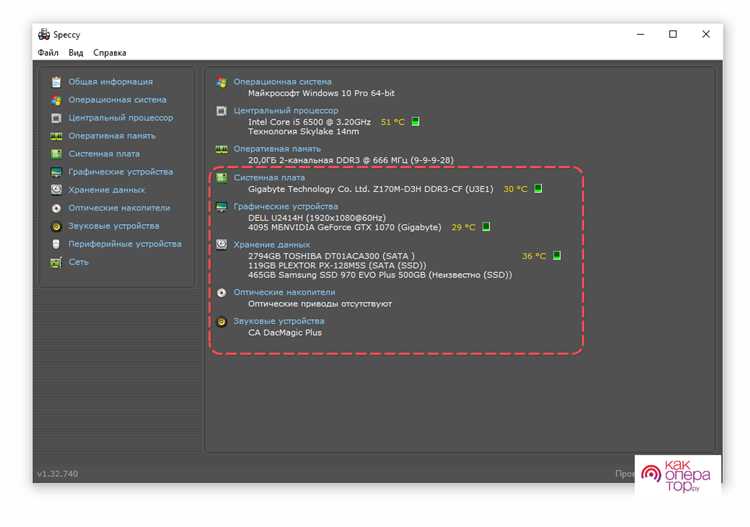The image size is (750, 527).
Task: Click the TOSHIBA DT01ACA300 drive line
Action: click(x=331, y=256)
